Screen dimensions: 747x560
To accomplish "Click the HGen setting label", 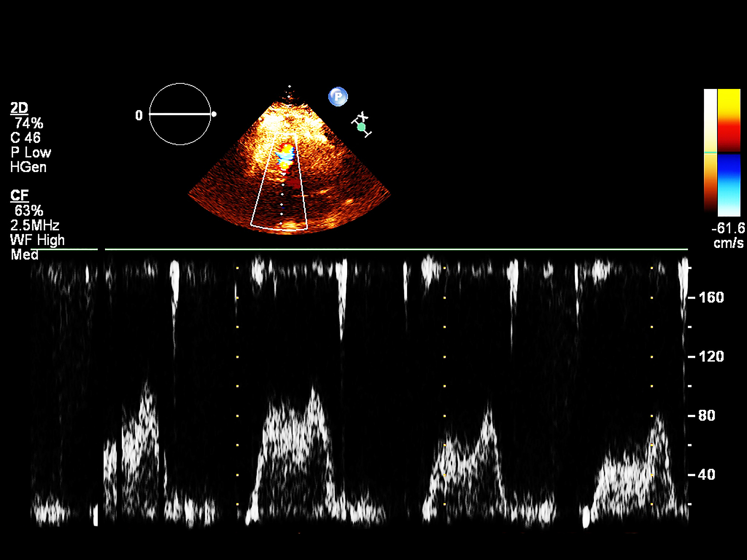I will pos(28,167).
